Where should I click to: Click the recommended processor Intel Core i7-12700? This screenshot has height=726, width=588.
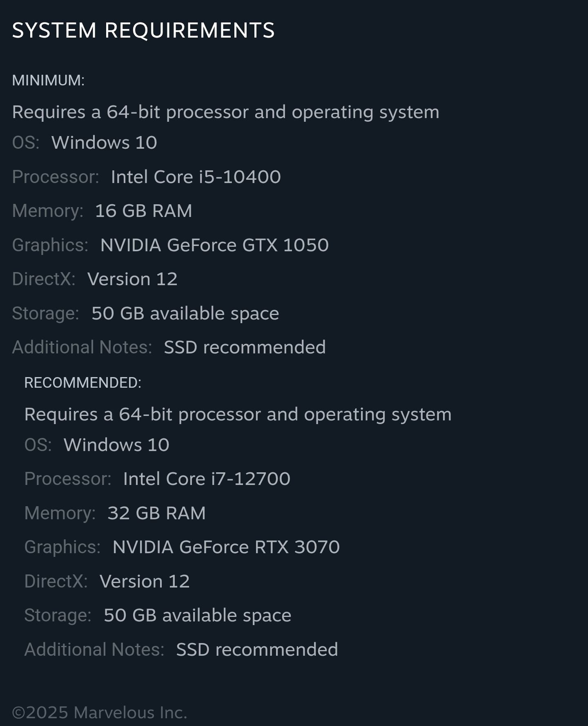point(207,479)
